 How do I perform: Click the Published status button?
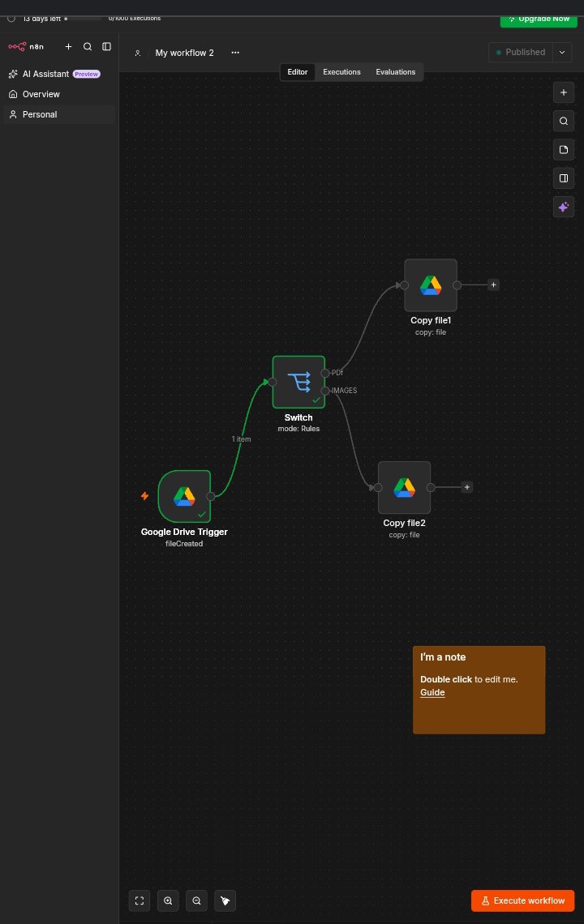tap(521, 52)
